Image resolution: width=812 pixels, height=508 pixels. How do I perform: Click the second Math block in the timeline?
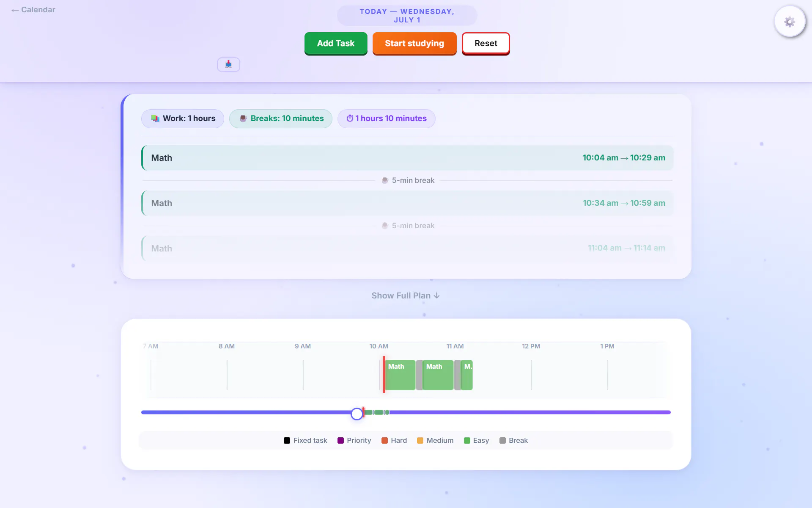click(438, 375)
